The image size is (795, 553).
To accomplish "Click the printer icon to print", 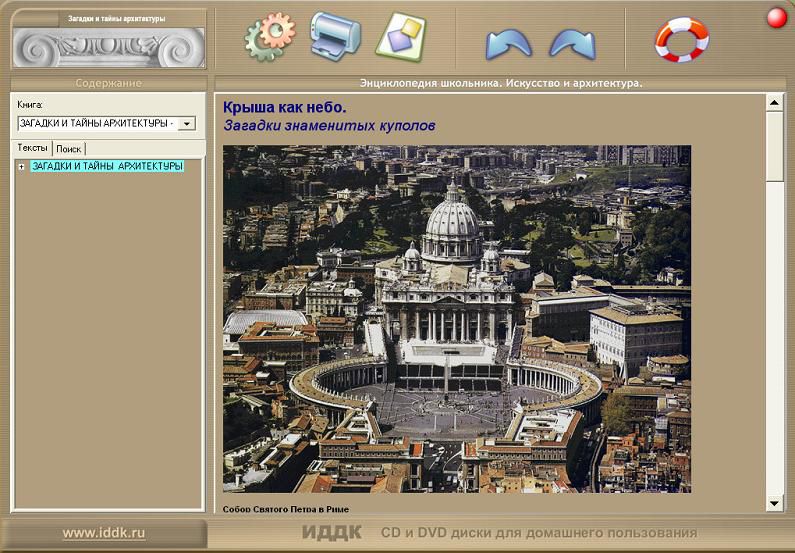I will [335, 36].
